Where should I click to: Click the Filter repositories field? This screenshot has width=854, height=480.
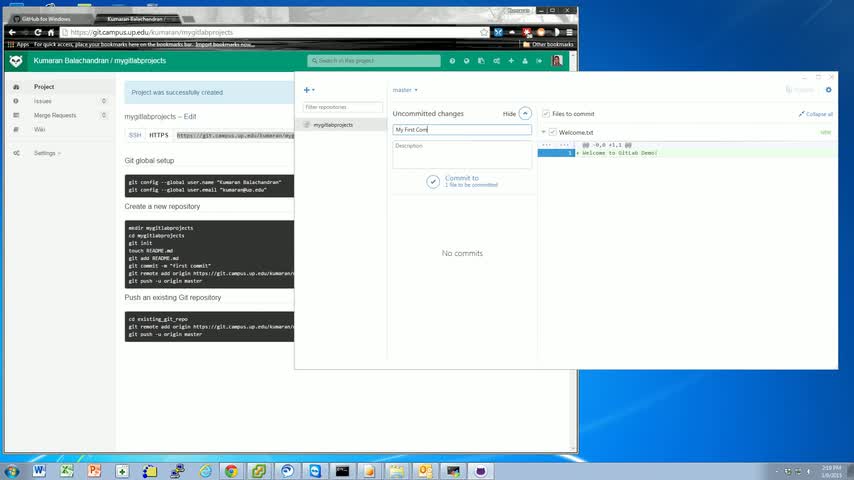[x=343, y=107]
